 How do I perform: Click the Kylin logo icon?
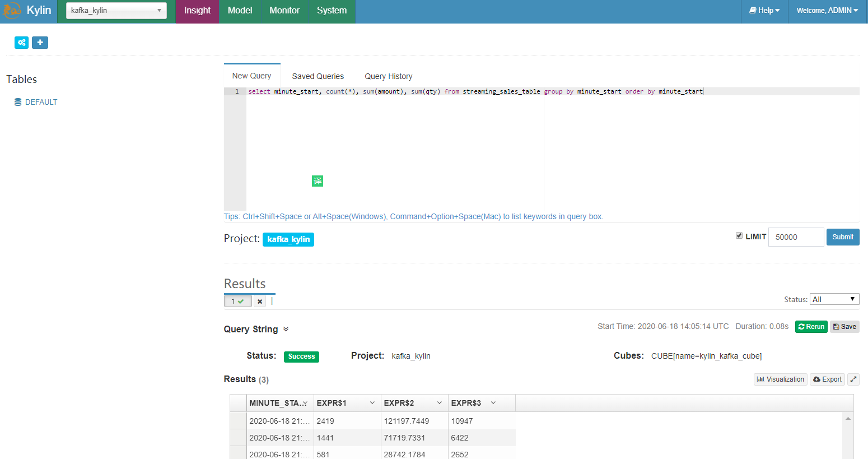tap(11, 11)
